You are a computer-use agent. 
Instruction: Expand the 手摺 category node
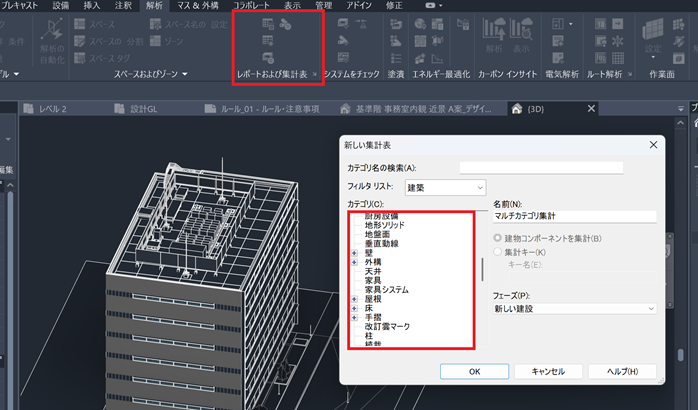[x=354, y=317]
